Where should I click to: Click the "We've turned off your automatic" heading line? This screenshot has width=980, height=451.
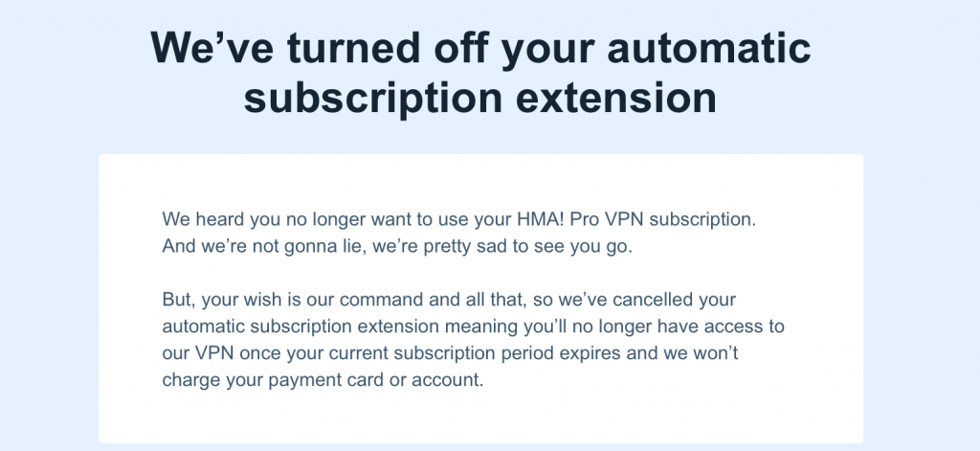point(480,48)
